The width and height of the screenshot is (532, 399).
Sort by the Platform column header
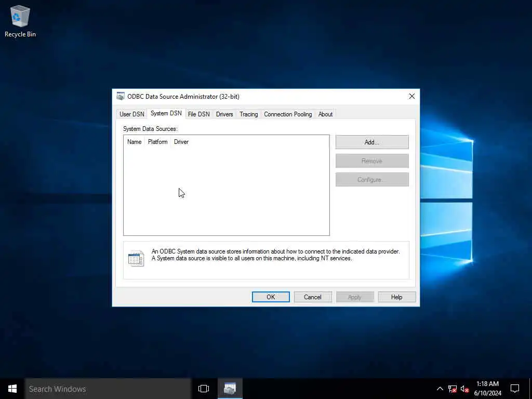[158, 142]
